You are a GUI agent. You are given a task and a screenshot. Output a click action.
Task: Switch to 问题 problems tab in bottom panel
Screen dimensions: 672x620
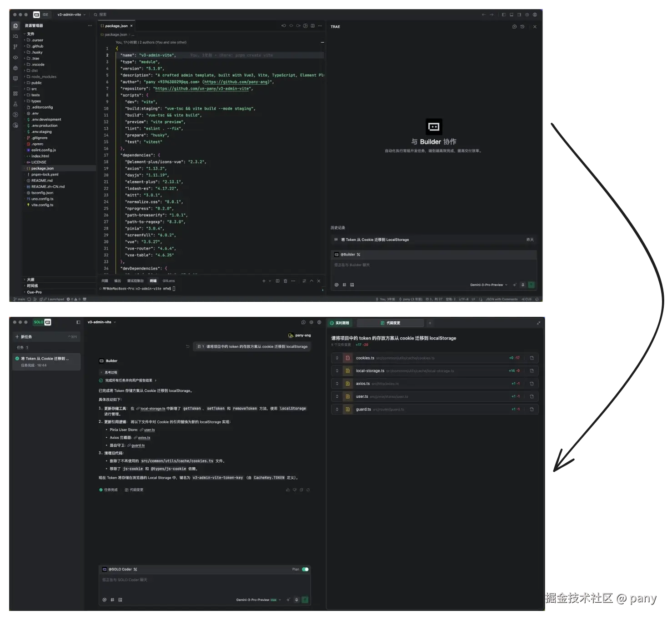pyautogui.click(x=105, y=281)
